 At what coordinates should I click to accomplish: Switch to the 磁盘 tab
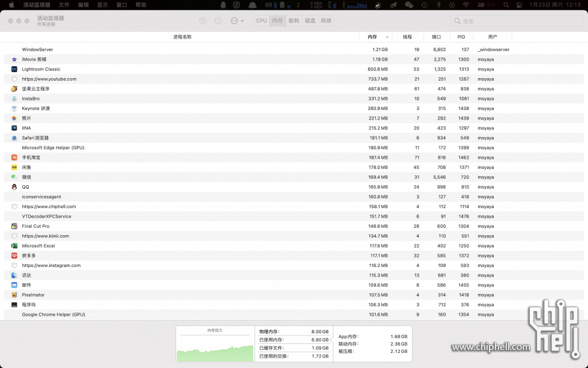pyautogui.click(x=310, y=20)
